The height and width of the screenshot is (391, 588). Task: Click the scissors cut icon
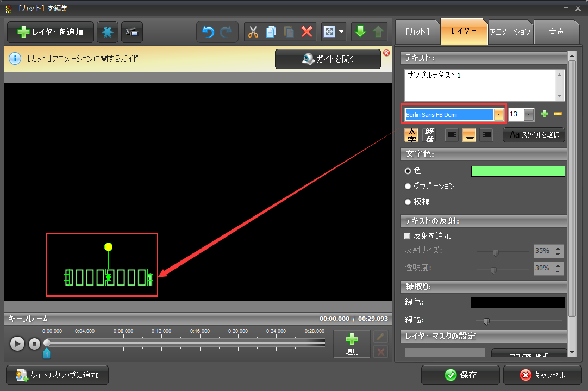click(x=253, y=32)
